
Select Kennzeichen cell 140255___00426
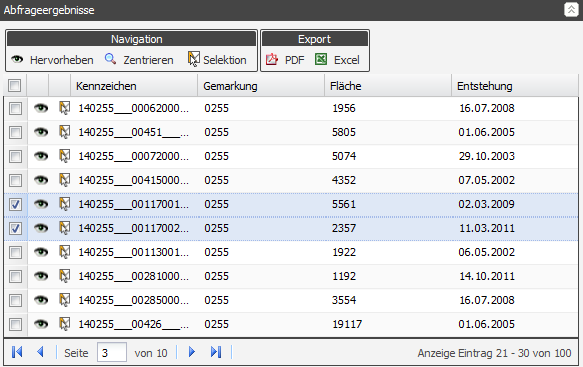[x=133, y=324]
